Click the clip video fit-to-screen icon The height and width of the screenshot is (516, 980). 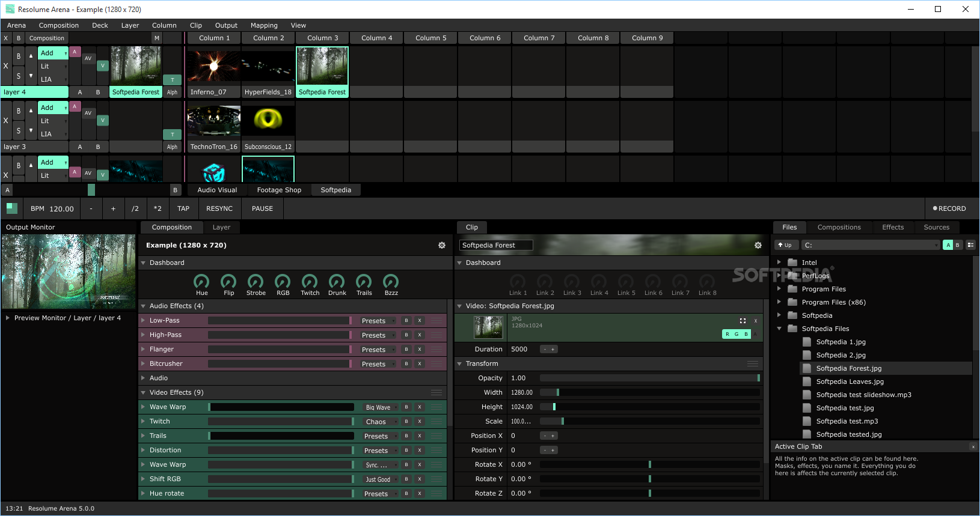(x=743, y=321)
